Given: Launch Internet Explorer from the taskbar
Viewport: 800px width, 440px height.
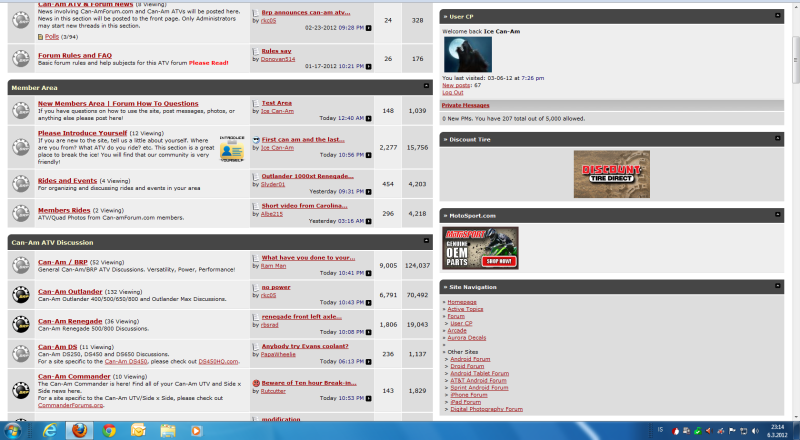Looking at the screenshot, I should [x=49, y=431].
